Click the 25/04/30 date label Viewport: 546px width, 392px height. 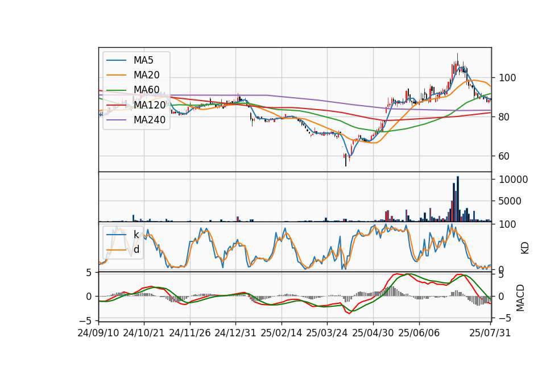point(373,333)
